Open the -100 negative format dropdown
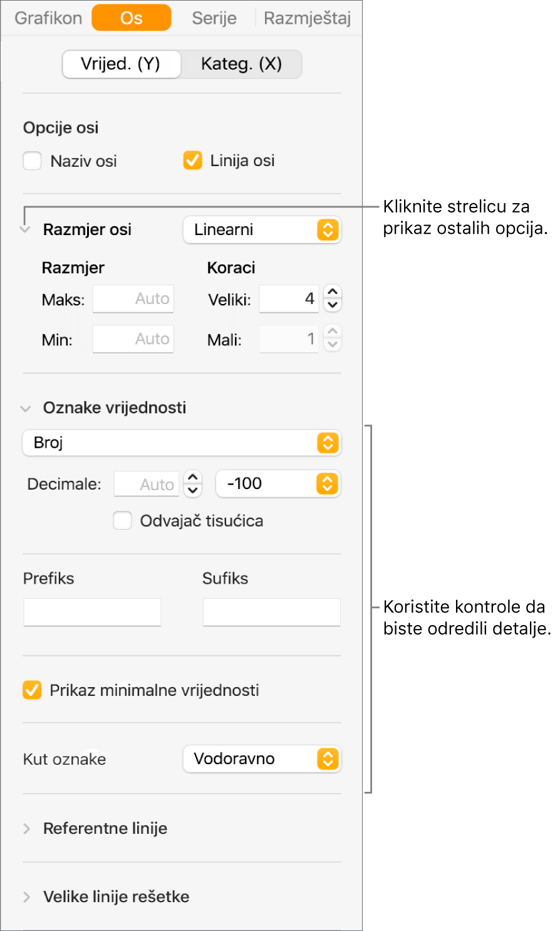 [278, 483]
